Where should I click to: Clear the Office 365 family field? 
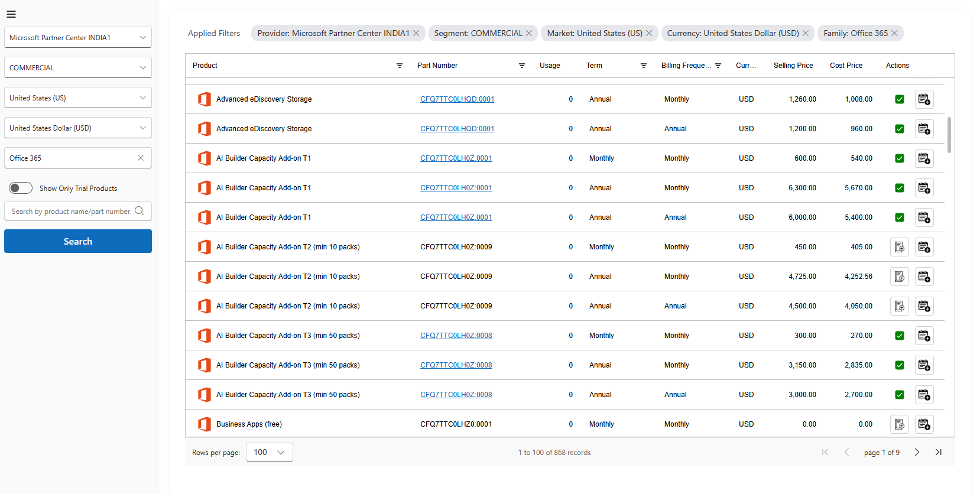point(141,158)
